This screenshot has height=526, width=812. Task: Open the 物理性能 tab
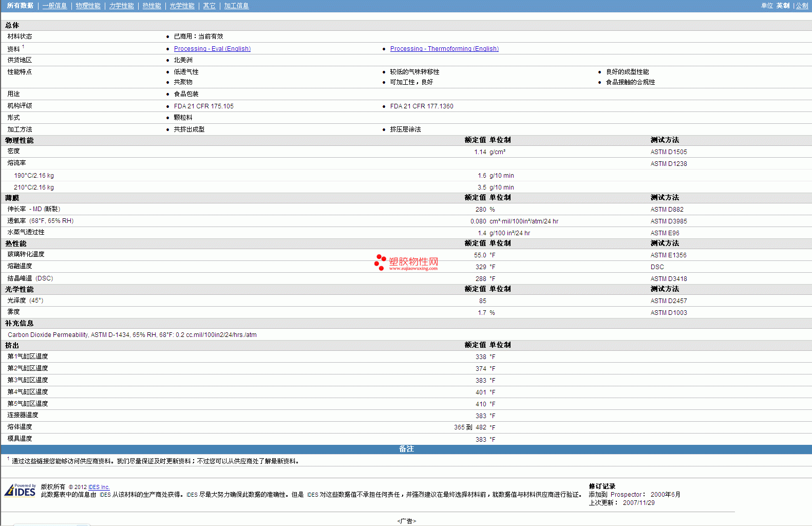click(x=88, y=6)
